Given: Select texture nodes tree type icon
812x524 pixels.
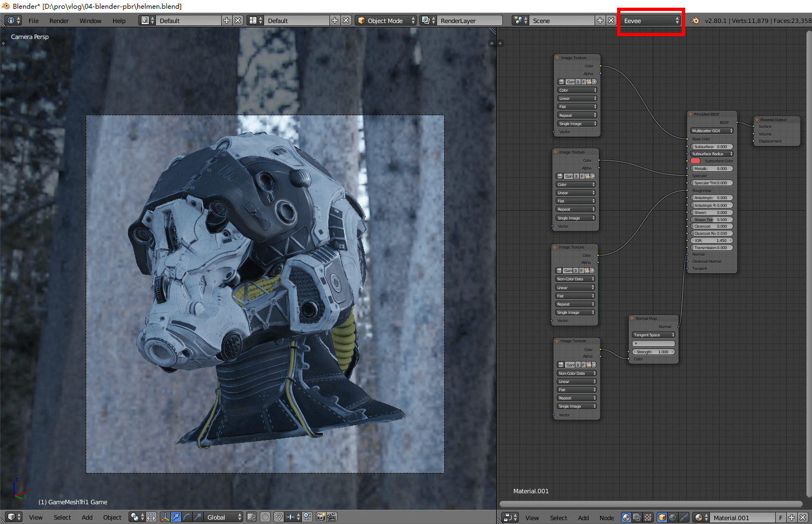Looking at the screenshot, I should coord(648,517).
